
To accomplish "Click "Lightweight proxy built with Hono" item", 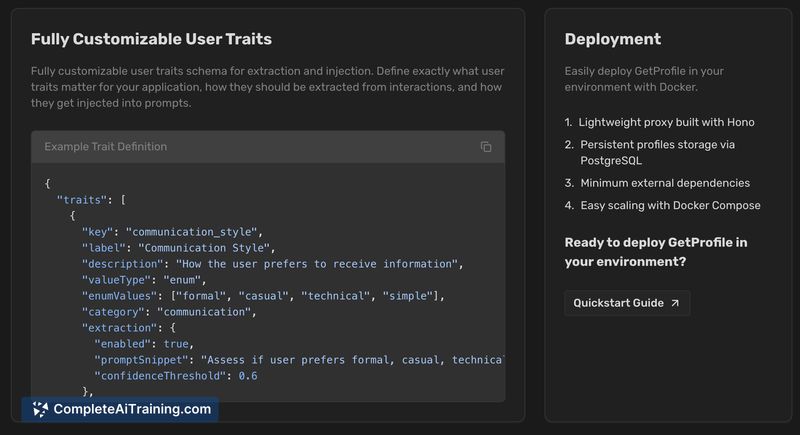I will [x=666, y=122].
